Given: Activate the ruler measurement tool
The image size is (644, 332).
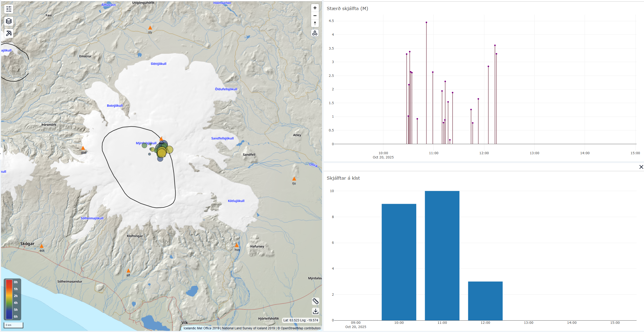Looking at the screenshot, I should point(315,301).
